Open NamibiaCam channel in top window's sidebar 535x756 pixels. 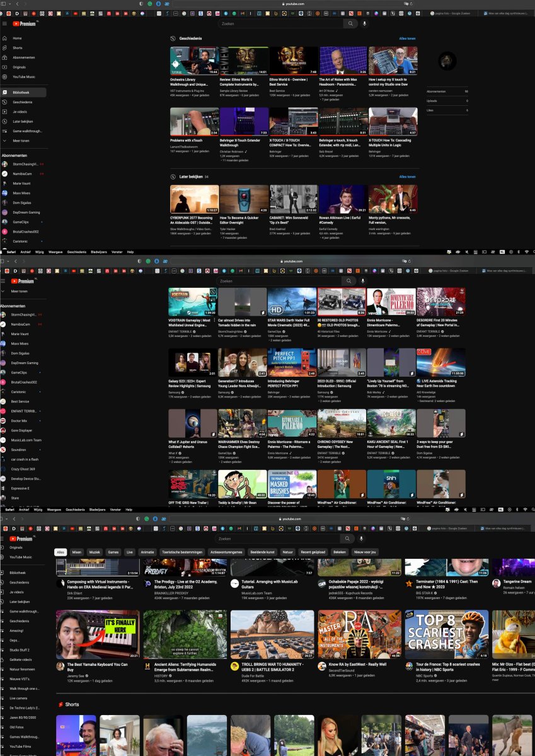pos(23,173)
